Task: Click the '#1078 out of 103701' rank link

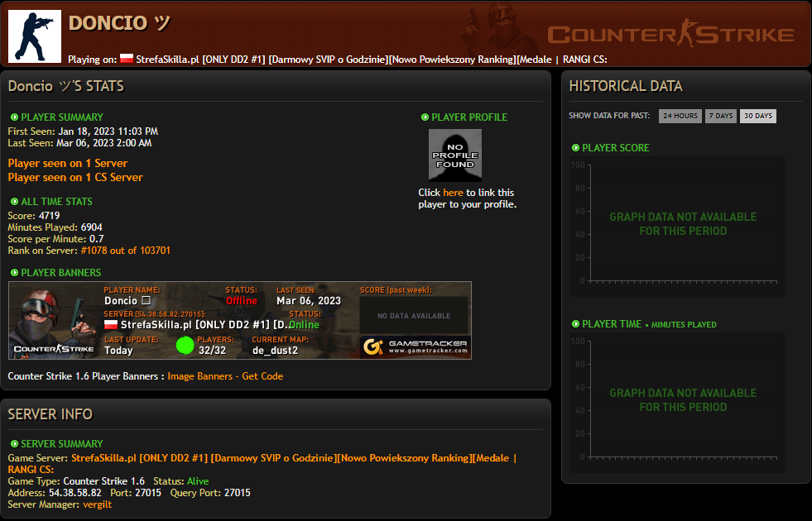Action: coord(125,251)
